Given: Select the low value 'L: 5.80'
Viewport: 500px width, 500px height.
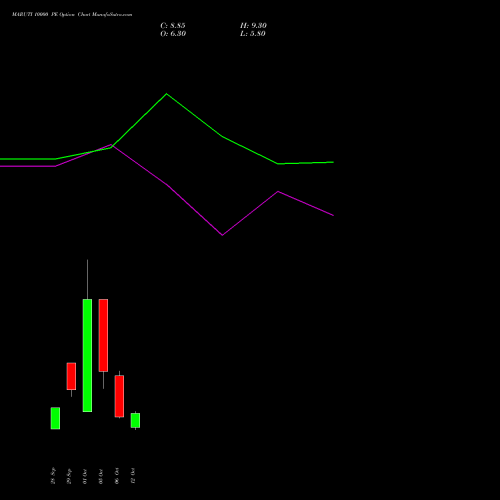Looking at the screenshot, I should click(x=253, y=34).
